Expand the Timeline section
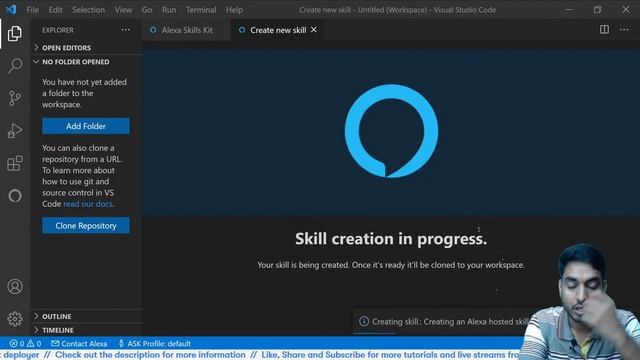This screenshot has height=360, width=640. [x=86, y=330]
